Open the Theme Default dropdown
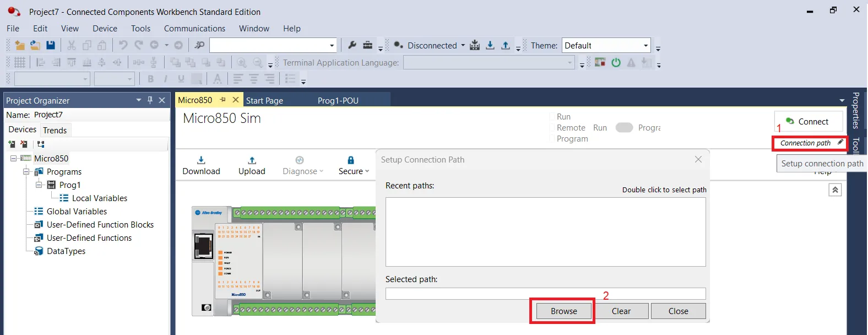868x335 pixels. pyautogui.click(x=645, y=46)
